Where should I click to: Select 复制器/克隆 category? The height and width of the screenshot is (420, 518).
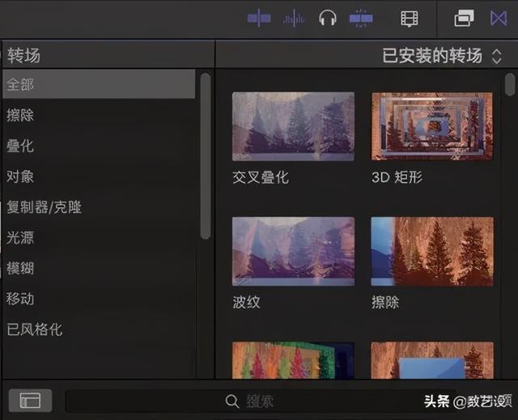(99, 207)
